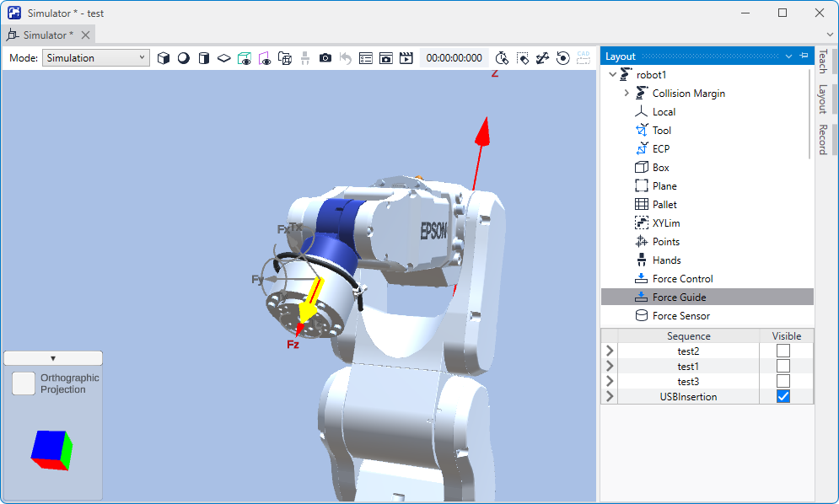Click the cylinder shape toolbar icon
This screenshot has width=839, height=504.
pyautogui.click(x=203, y=58)
